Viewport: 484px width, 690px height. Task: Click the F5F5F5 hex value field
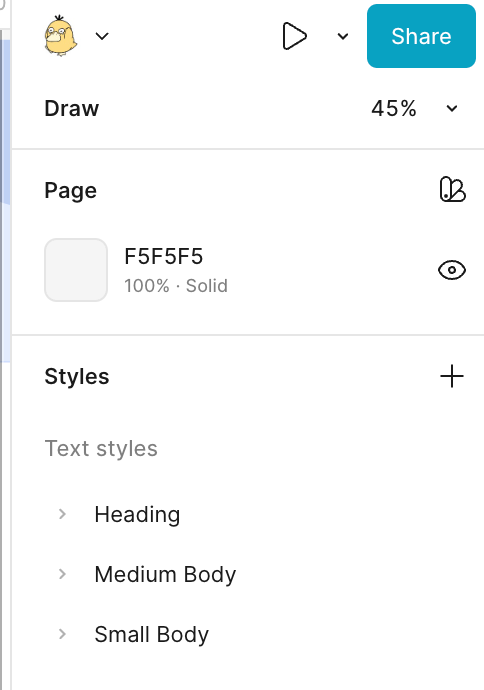[x=164, y=257]
